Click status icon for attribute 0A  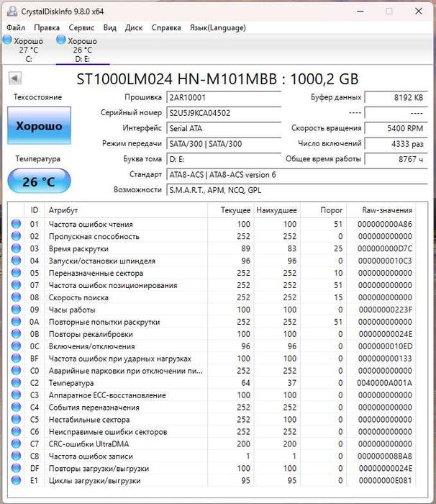point(16,322)
